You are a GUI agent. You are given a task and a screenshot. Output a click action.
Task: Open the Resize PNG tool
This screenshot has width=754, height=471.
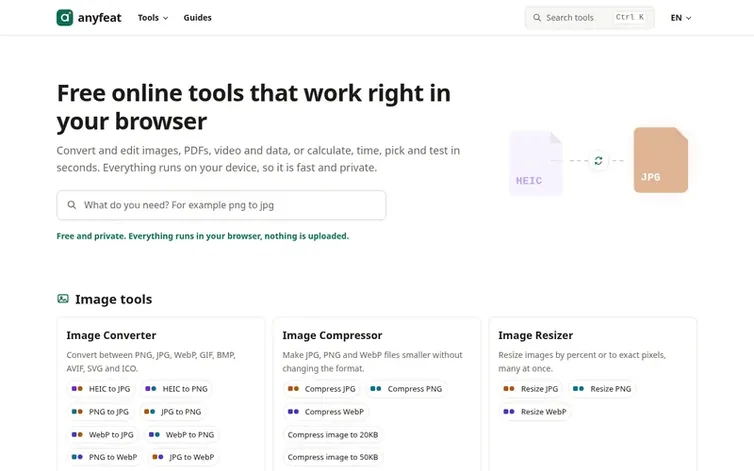click(602, 389)
